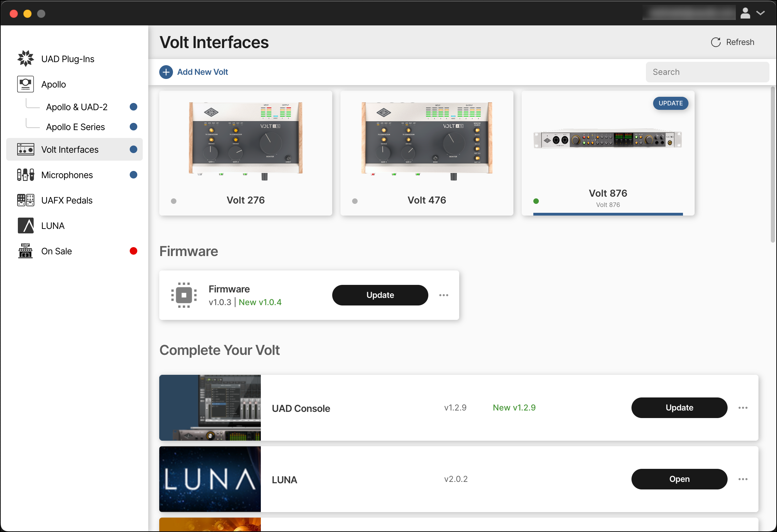Open UAD Console more options ellipsis
777x532 pixels.
[x=743, y=408]
